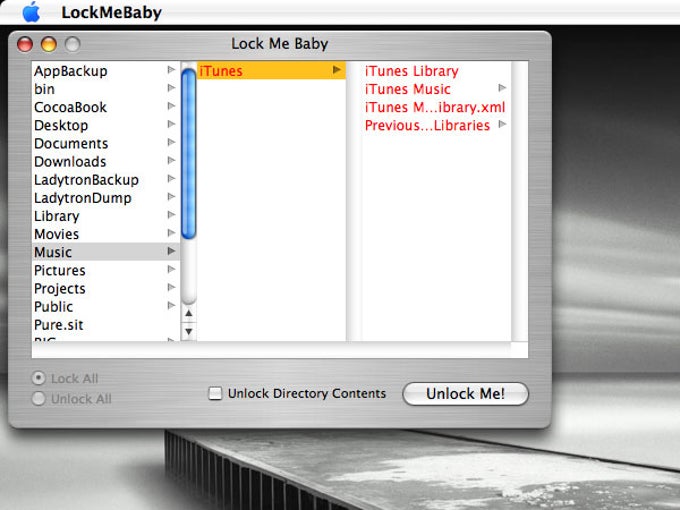Expand arrow next to iTunes Music
Screen dimensions: 680x510
tap(502, 88)
